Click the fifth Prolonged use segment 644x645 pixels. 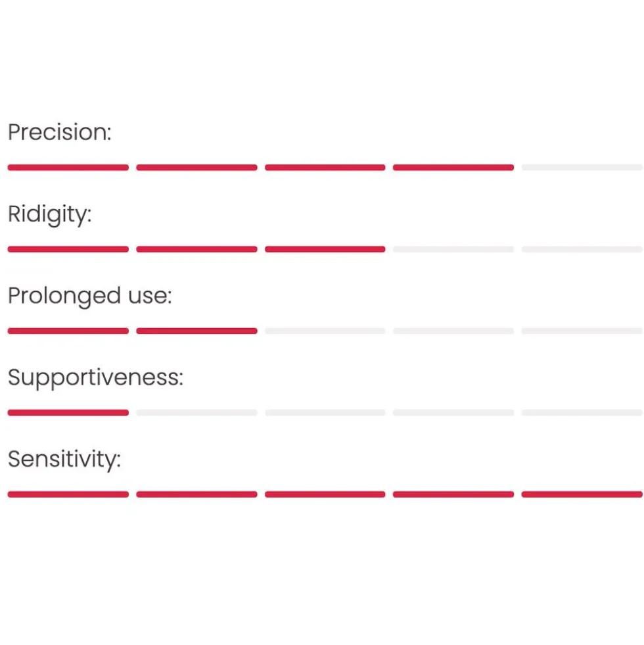582,331
